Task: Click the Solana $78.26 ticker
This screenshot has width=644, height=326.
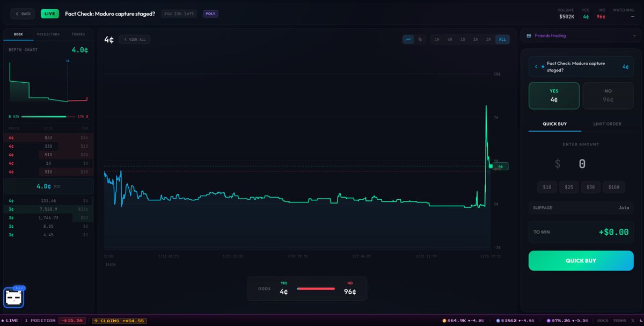Action: coord(567,321)
